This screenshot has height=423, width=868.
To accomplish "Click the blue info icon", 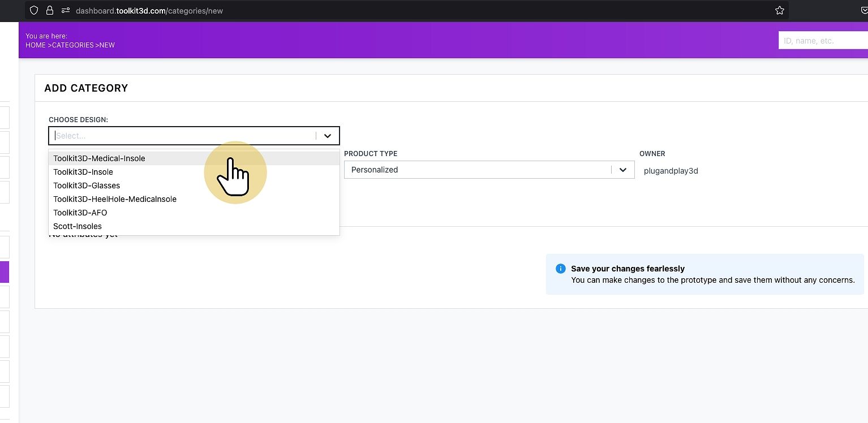I will (x=560, y=269).
